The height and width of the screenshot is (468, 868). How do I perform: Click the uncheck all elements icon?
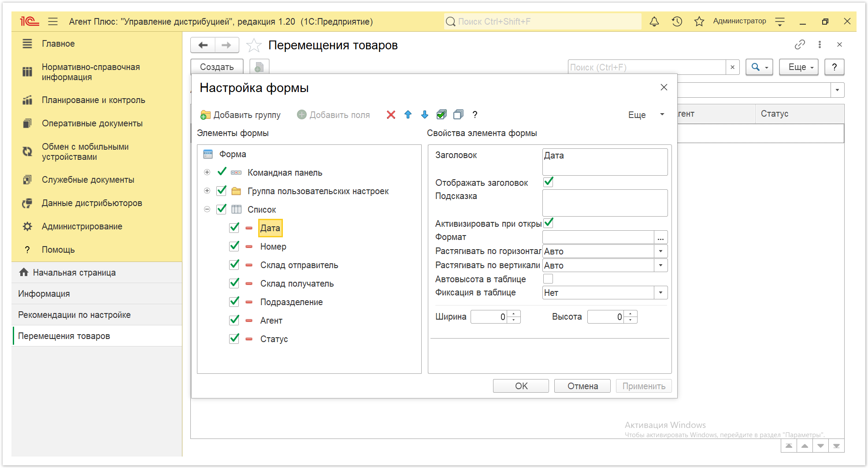coord(458,115)
